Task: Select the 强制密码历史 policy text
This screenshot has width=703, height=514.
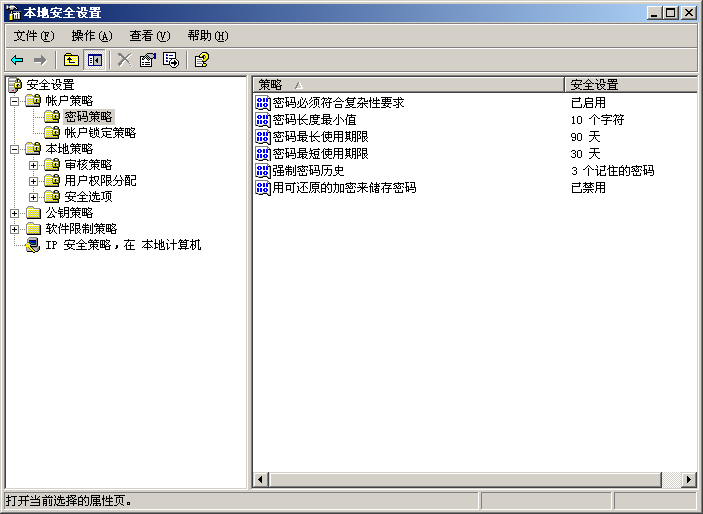Action: (308, 171)
